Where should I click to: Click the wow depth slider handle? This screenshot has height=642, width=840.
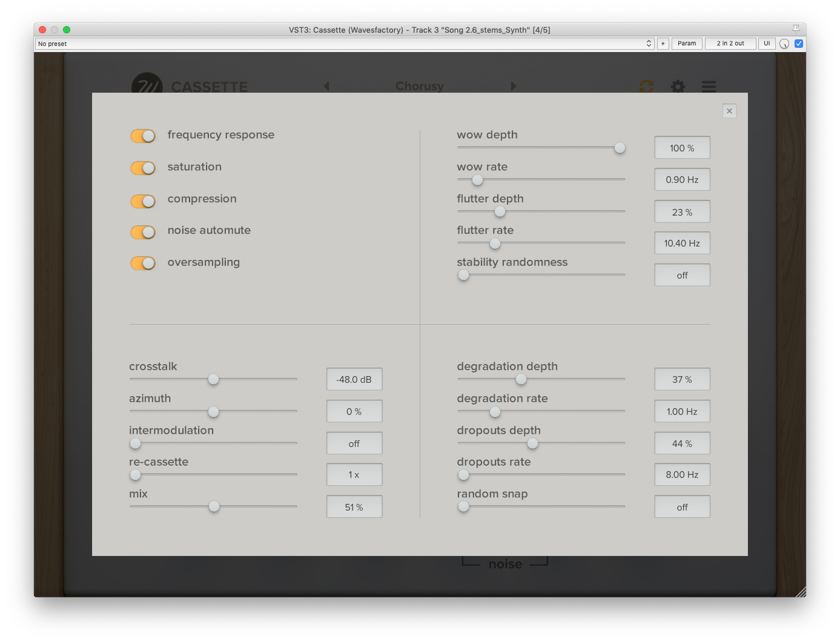(x=620, y=148)
